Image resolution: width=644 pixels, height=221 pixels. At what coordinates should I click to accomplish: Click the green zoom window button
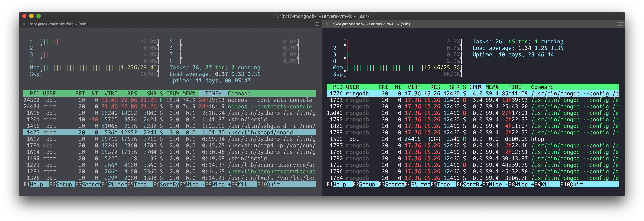pos(38,16)
